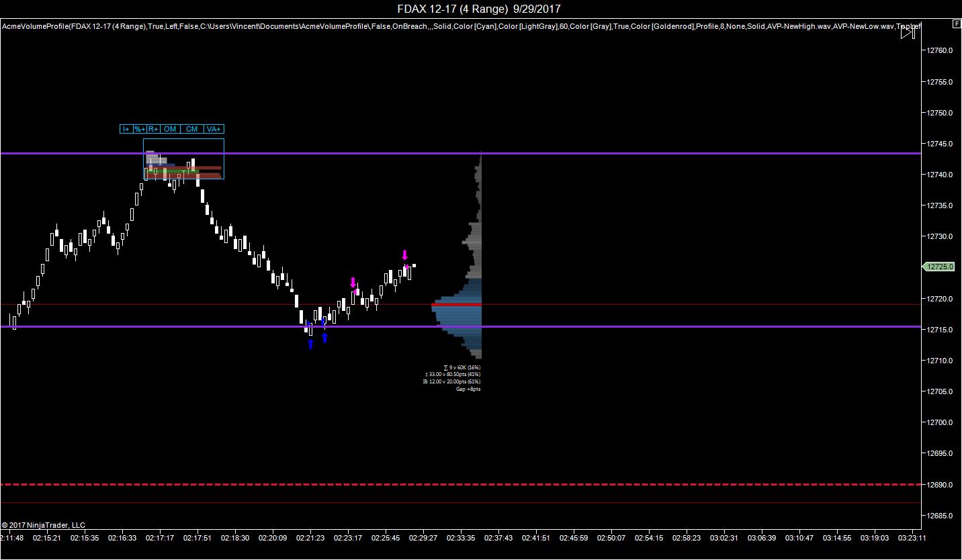This screenshot has height=560, width=962.
Task: Click the F fixed-scale icon near the price axis
Action: pos(956,23)
